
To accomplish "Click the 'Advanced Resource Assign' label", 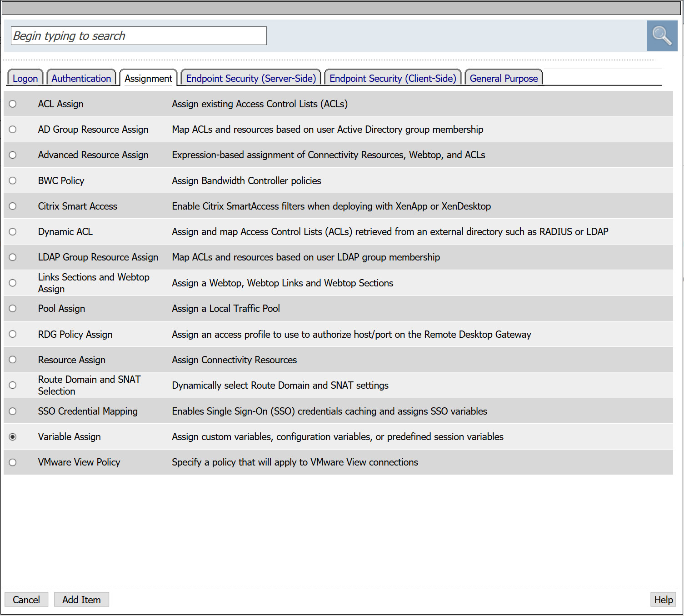I will tap(93, 155).
